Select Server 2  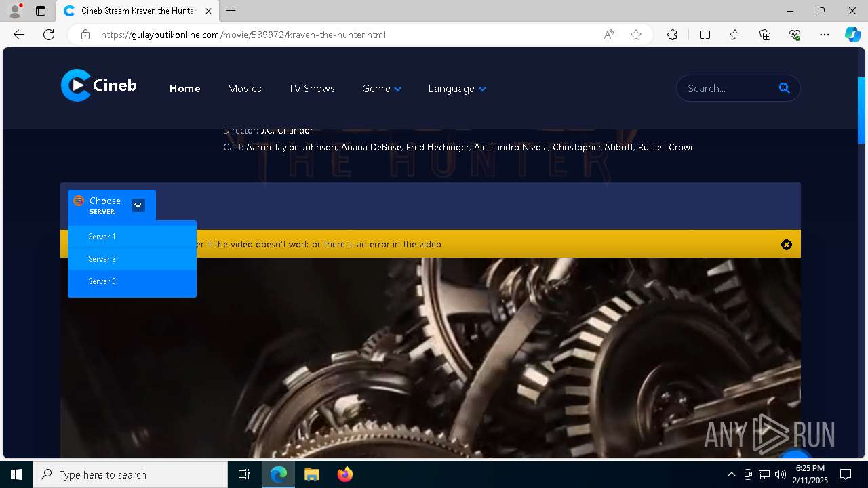tap(132, 259)
